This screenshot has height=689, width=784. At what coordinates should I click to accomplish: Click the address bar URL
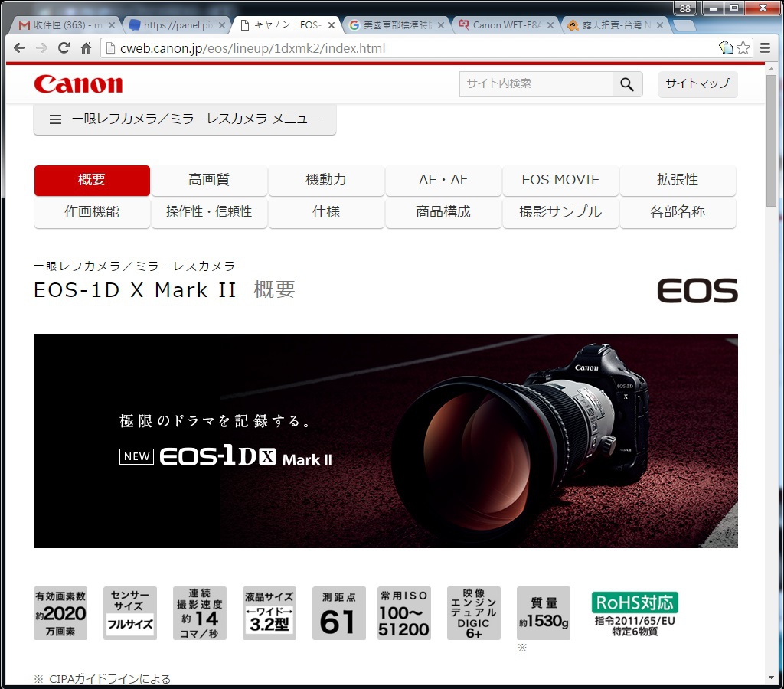(253, 48)
